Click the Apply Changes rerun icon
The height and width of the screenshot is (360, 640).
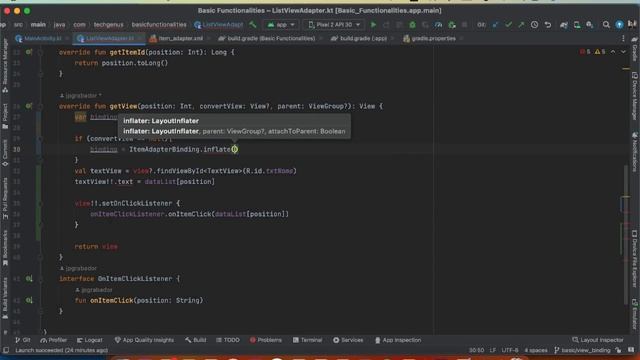386,25
